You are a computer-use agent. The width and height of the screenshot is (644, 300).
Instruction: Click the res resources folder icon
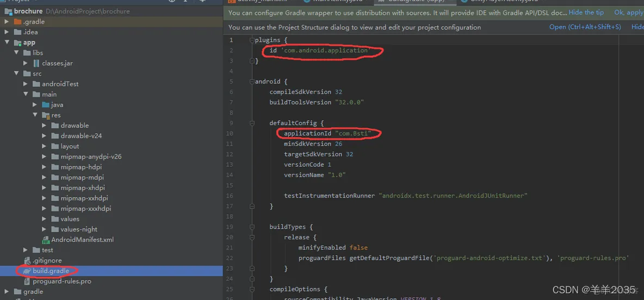(46, 115)
